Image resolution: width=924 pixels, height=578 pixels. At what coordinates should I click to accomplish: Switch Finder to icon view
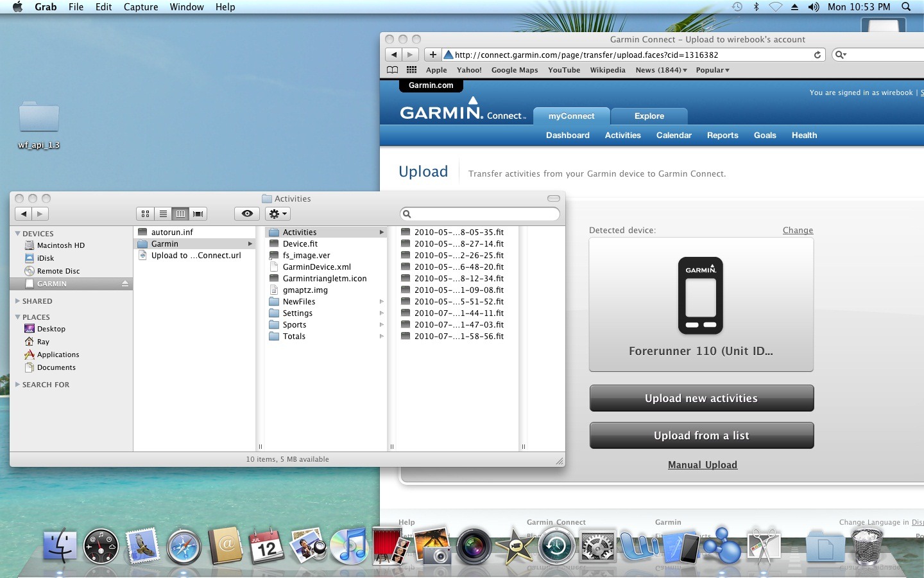(x=146, y=214)
